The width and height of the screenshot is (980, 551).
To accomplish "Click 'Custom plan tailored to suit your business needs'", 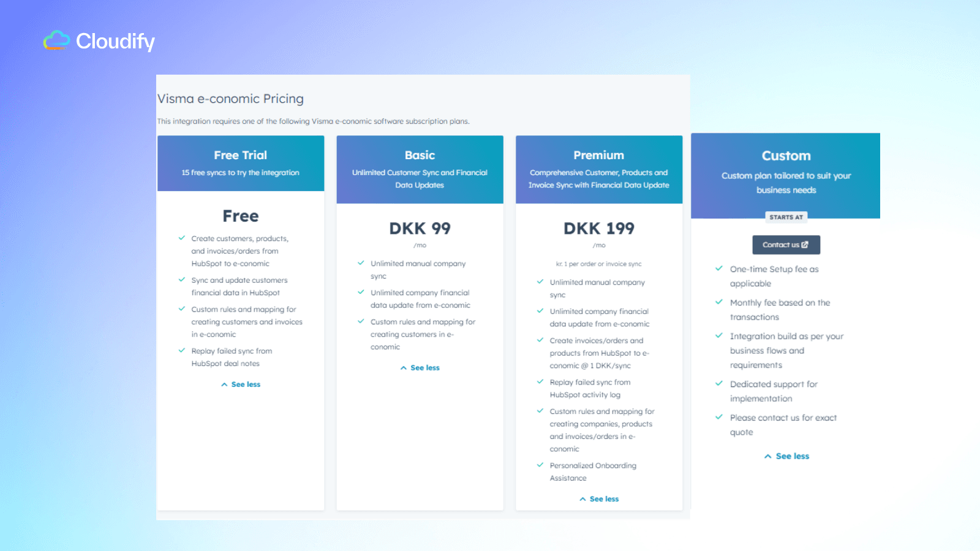I will click(786, 182).
